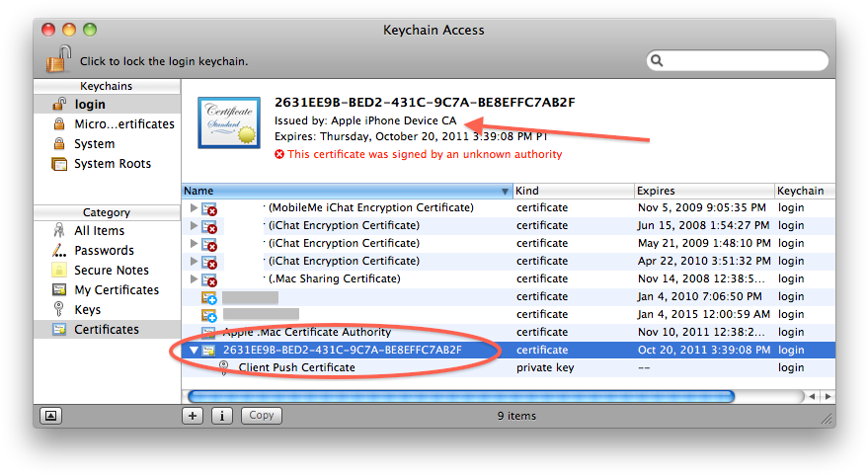Click the large Certificate Standard thumbnail
868x475 pixels.
[x=229, y=122]
